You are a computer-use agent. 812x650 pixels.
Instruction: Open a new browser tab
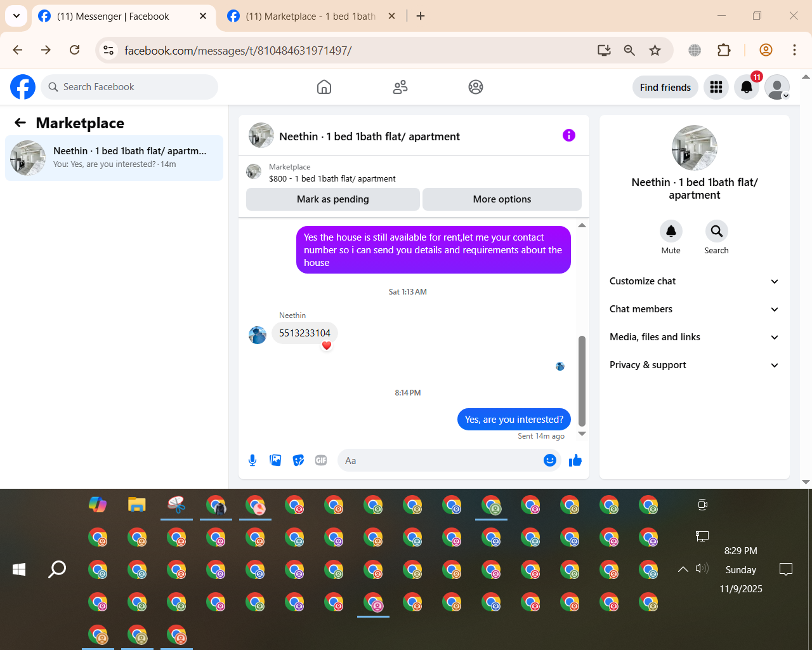tap(421, 16)
